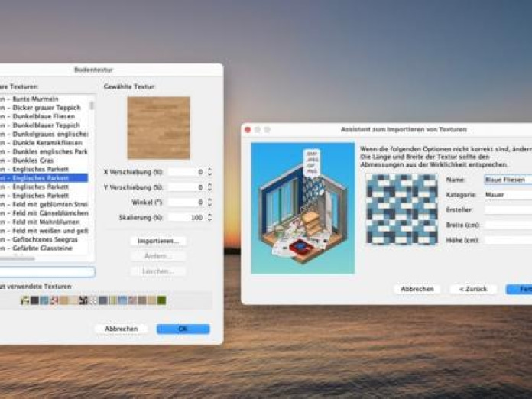Go back with the < Zurück button

point(473,289)
